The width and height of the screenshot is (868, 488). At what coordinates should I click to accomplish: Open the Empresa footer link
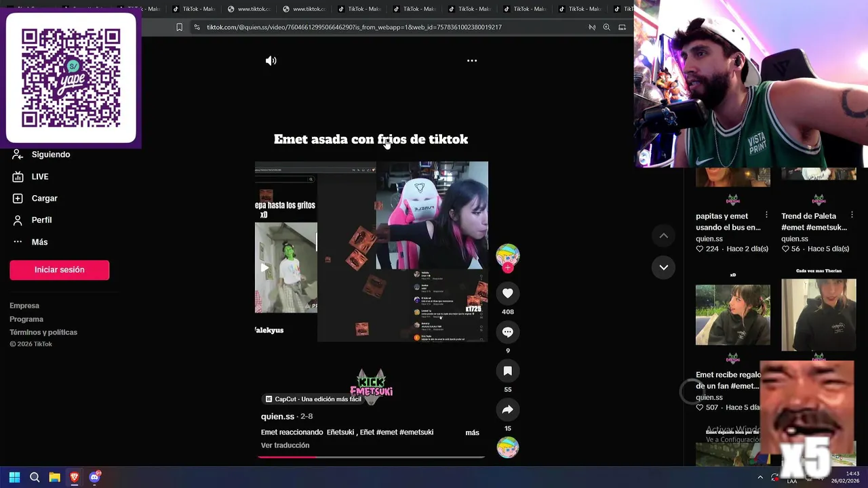point(24,306)
